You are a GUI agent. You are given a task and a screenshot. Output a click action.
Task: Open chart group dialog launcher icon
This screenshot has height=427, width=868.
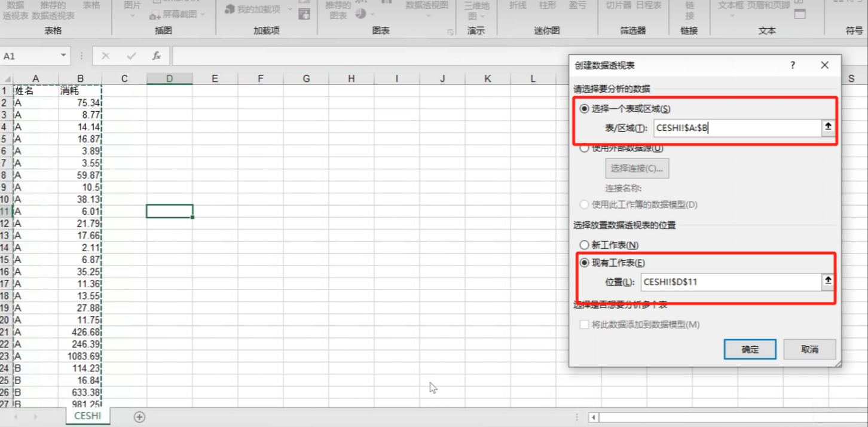[x=450, y=32]
